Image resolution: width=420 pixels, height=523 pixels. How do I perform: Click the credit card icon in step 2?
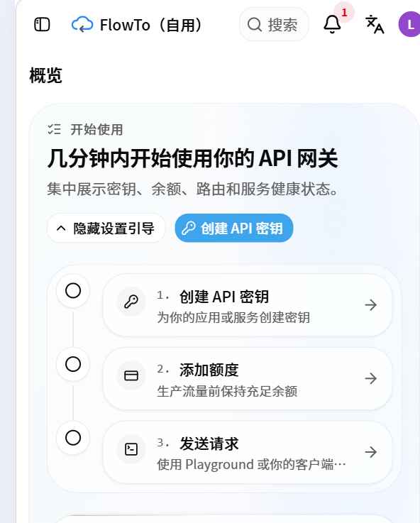(131, 375)
